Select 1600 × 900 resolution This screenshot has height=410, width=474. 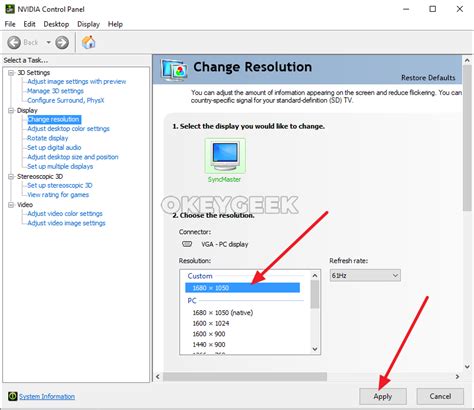[209, 334]
